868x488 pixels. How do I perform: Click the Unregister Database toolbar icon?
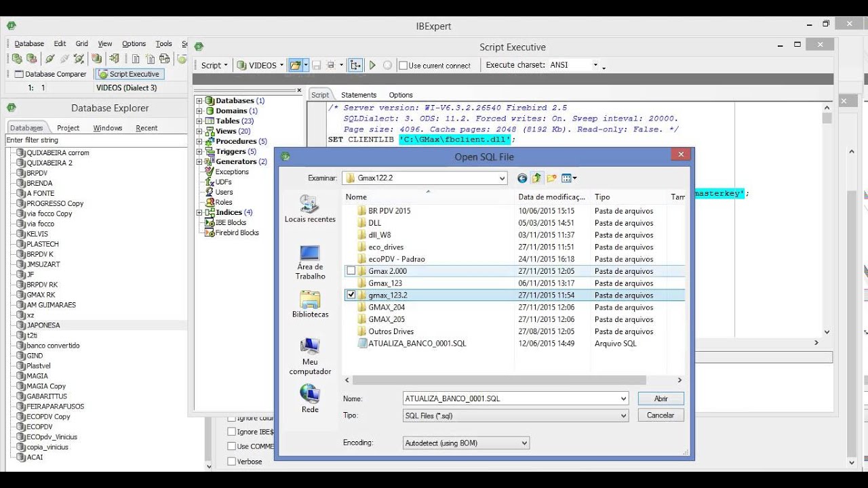pos(31,59)
